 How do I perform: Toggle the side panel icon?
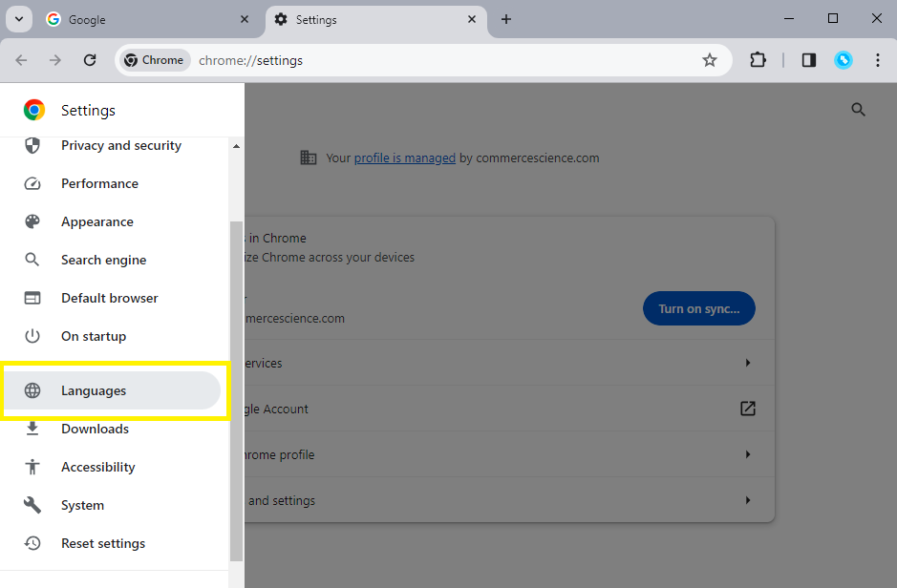(808, 60)
